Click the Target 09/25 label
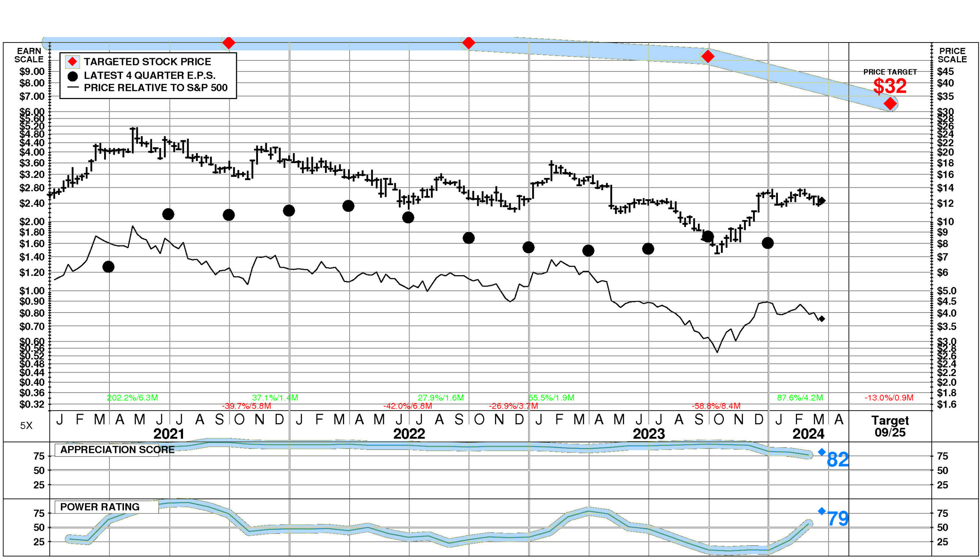This screenshot has width=980, height=559. point(890,427)
